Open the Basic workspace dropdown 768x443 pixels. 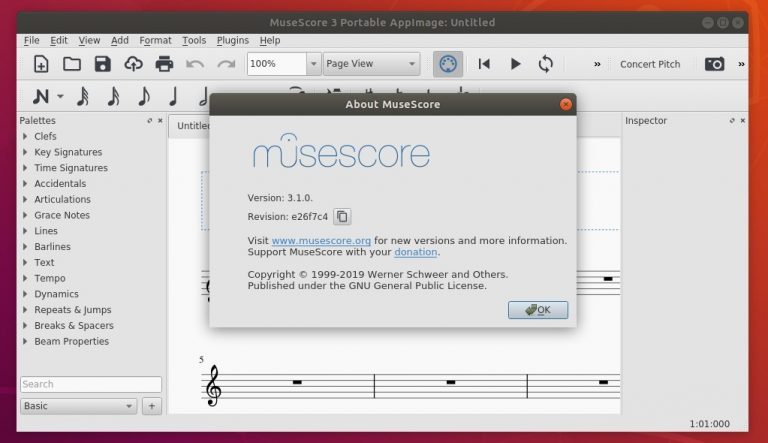(x=78, y=406)
